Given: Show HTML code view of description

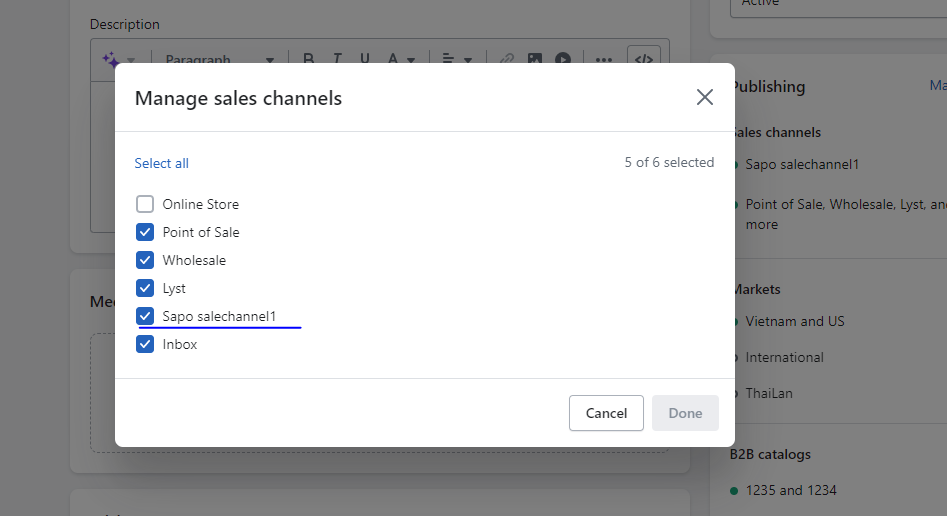Looking at the screenshot, I should tap(644, 59).
